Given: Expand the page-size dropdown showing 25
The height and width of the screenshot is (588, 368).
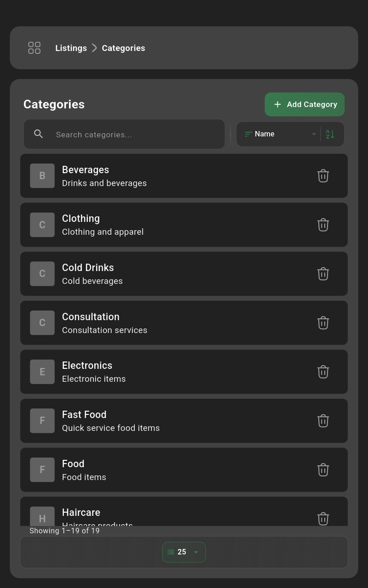Looking at the screenshot, I should pyautogui.click(x=184, y=552).
